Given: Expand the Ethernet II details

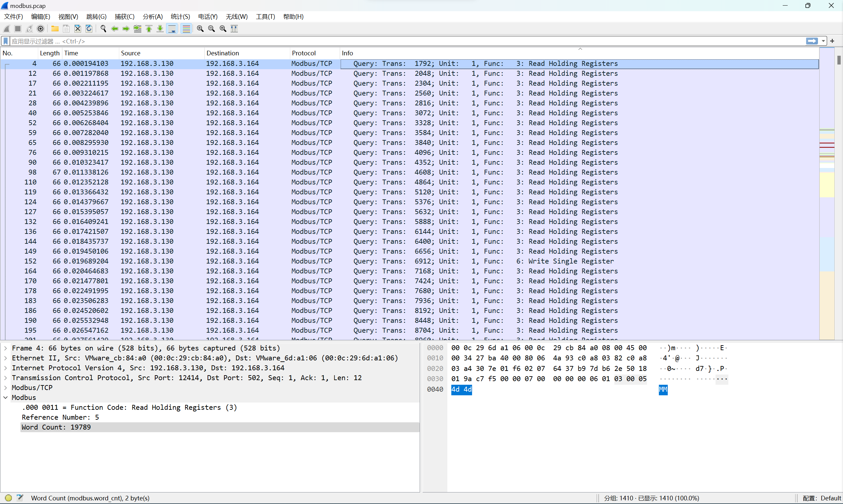Looking at the screenshot, I should coord(5,358).
